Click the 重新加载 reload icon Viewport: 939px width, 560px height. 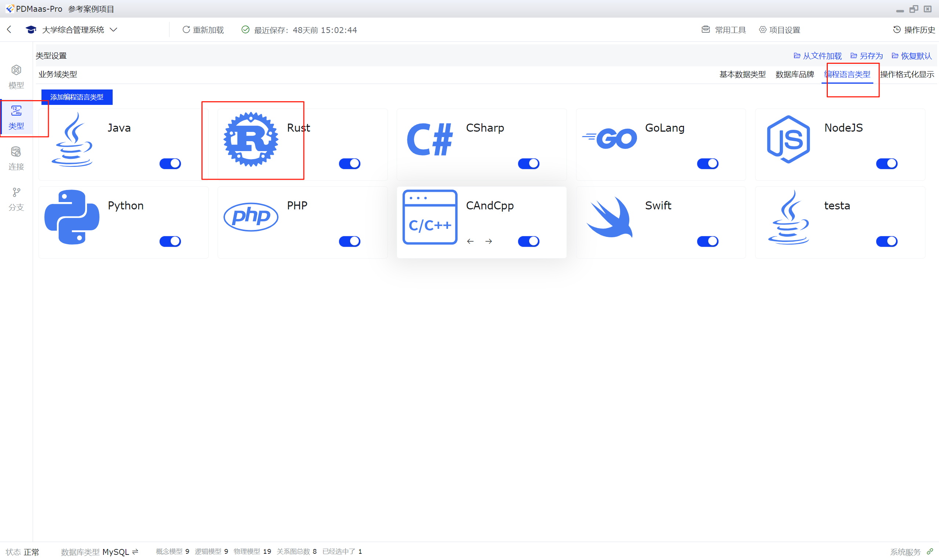click(x=186, y=29)
